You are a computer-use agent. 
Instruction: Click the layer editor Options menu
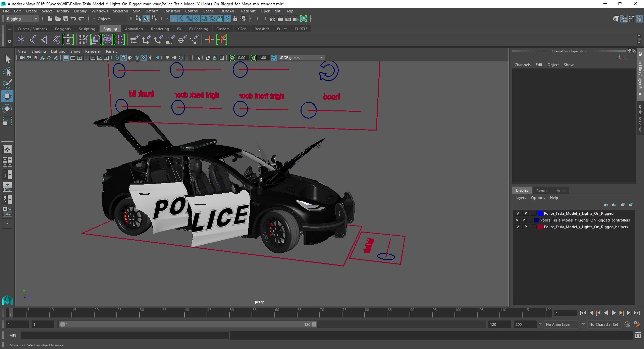tap(538, 198)
